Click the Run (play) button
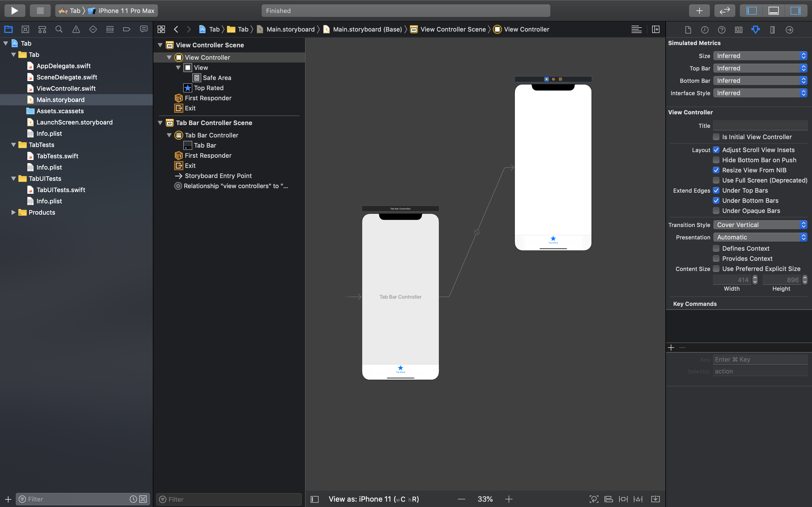This screenshot has width=812, height=507. [14, 11]
